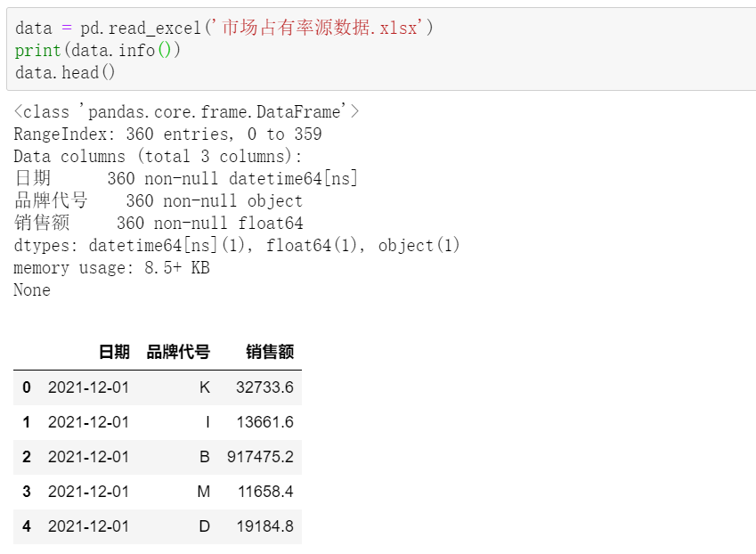This screenshot has height=554, width=756.
Task: Click the RangeIndex output line
Action: point(167,134)
